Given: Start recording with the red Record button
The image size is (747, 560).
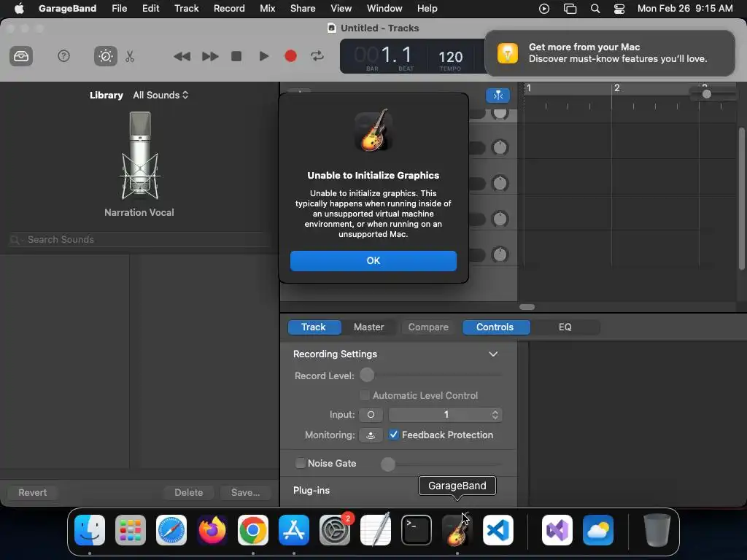Looking at the screenshot, I should tap(290, 56).
